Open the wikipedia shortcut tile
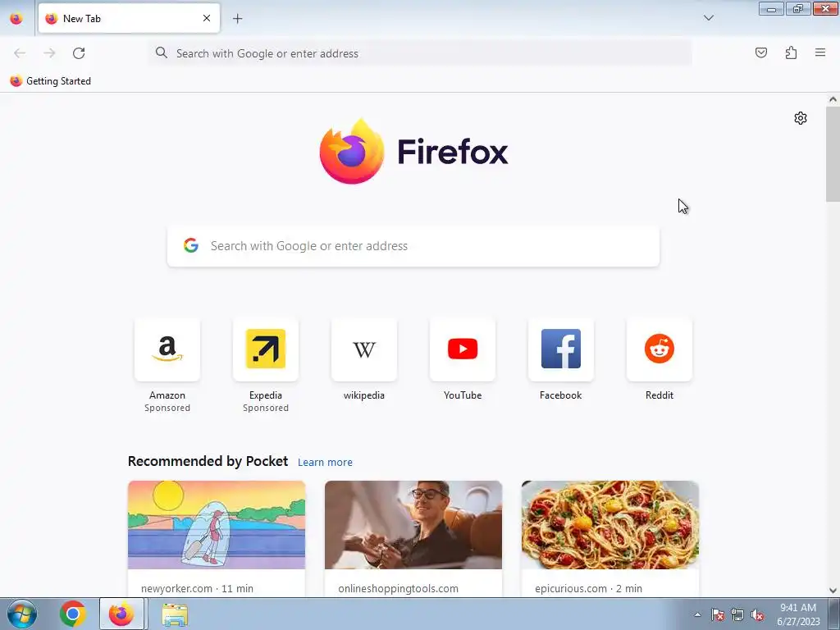This screenshot has width=840, height=630. tap(363, 349)
